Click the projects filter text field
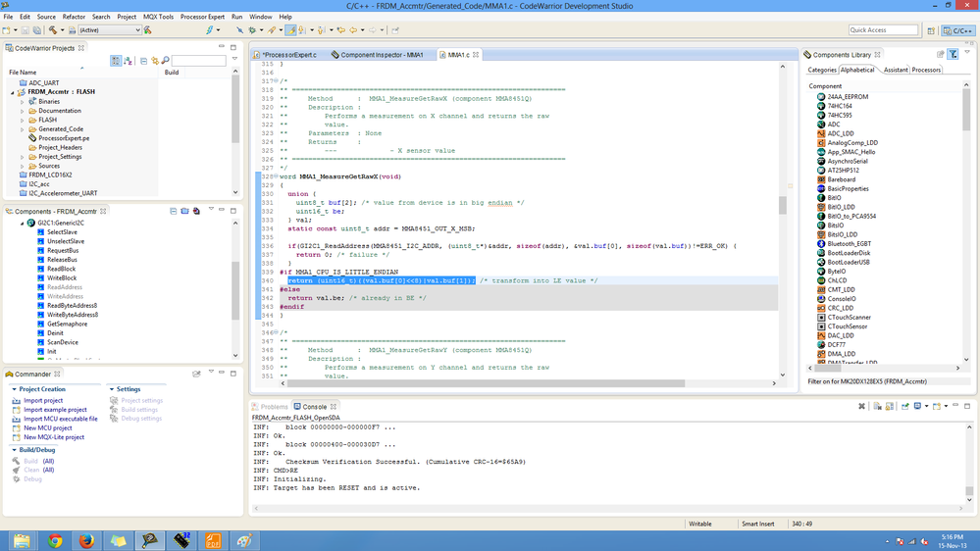Screen dimensions: 980x551 click(199, 61)
